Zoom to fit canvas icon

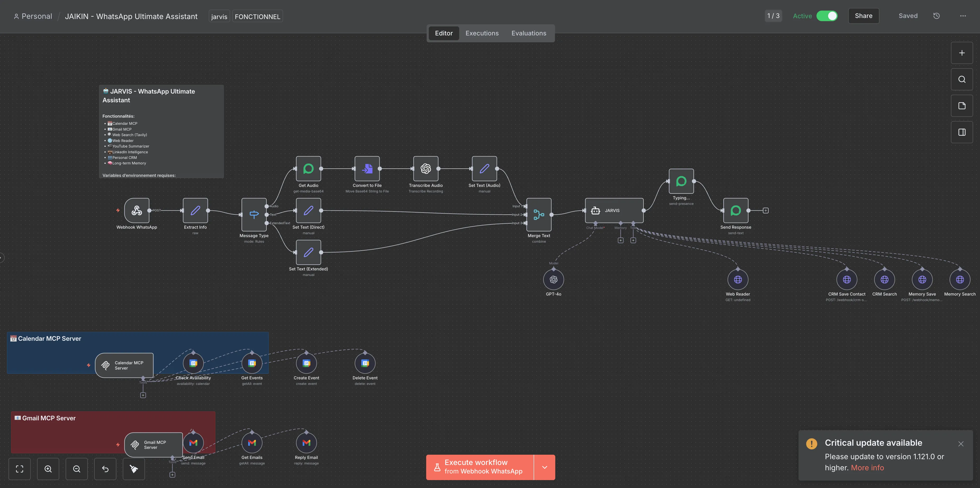(x=20, y=469)
